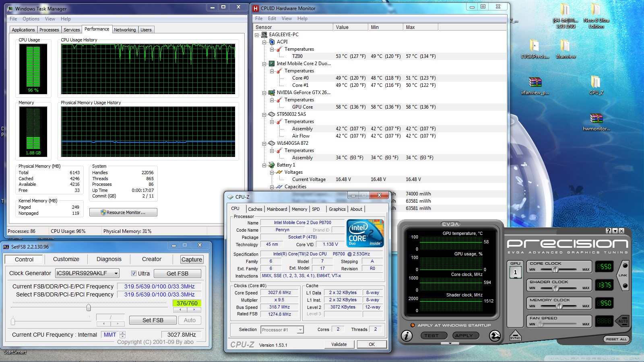The image size is (644, 362).
Task: Click the CPU-Z title bar icon
Action: [x=230, y=197]
